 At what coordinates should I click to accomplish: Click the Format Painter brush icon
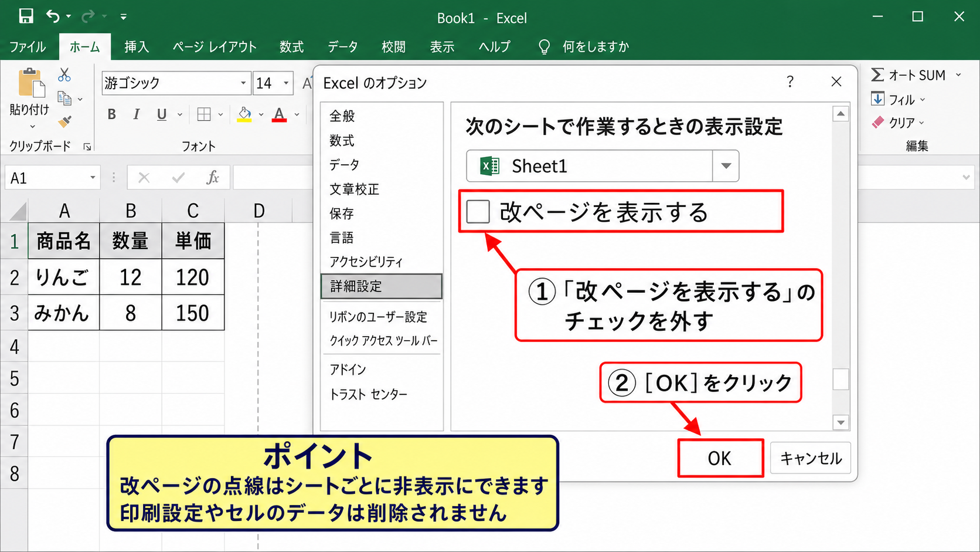pyautogui.click(x=64, y=121)
